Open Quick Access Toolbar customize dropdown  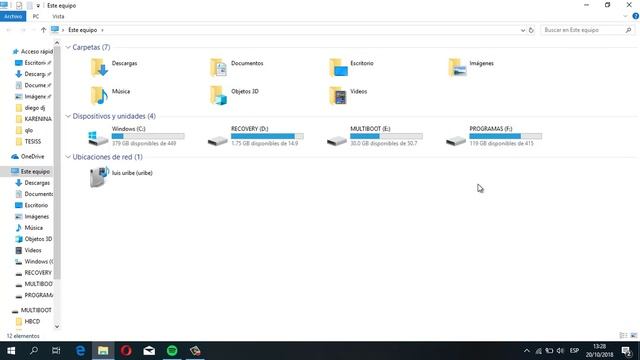38,6
